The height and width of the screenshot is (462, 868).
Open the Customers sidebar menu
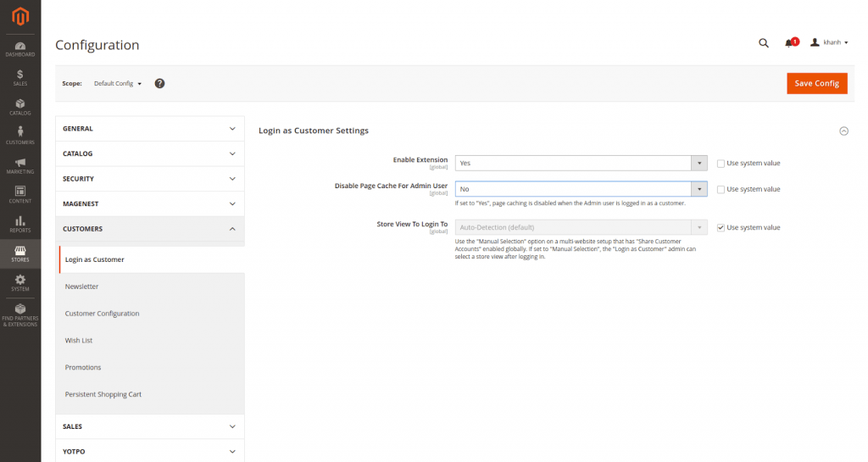20,136
